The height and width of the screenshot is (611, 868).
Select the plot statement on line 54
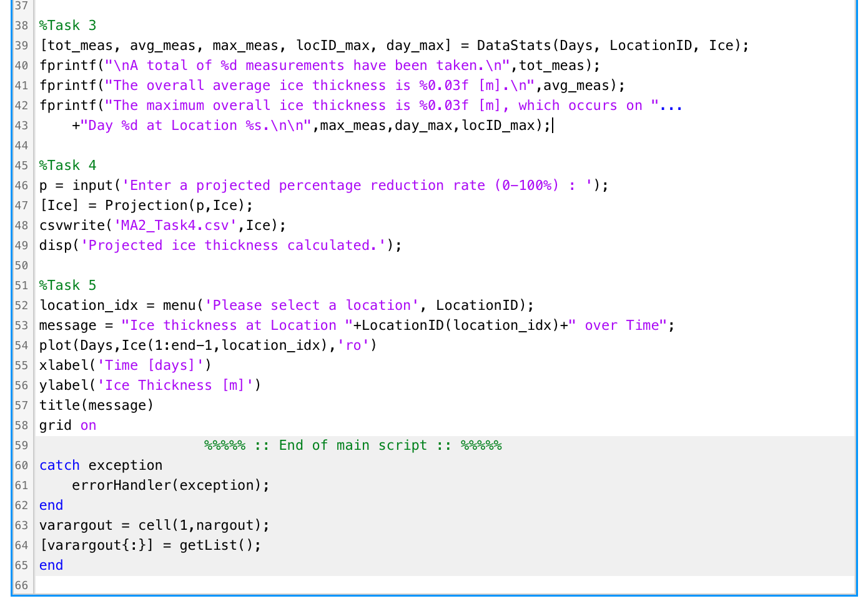coord(206,345)
